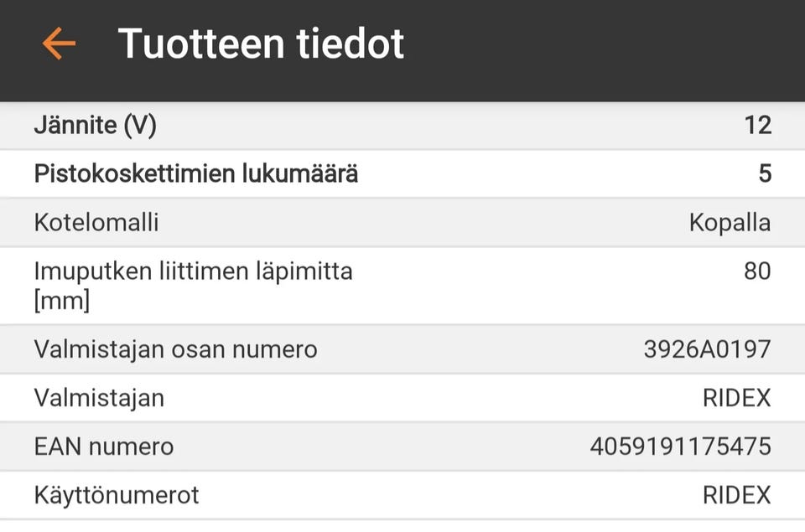Select the Käyttönumerot row label

click(x=117, y=495)
